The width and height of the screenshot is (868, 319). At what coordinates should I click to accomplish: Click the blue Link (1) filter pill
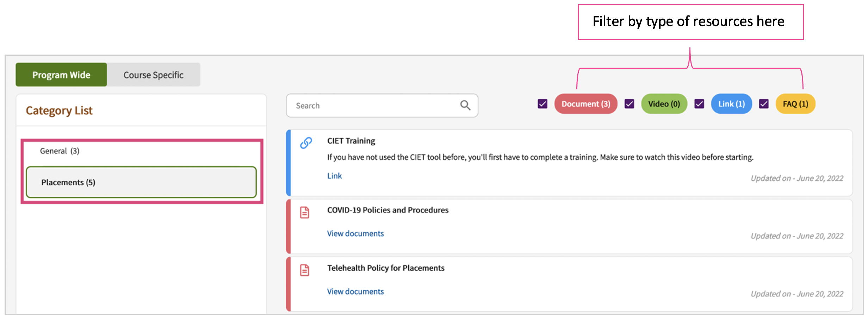point(731,104)
